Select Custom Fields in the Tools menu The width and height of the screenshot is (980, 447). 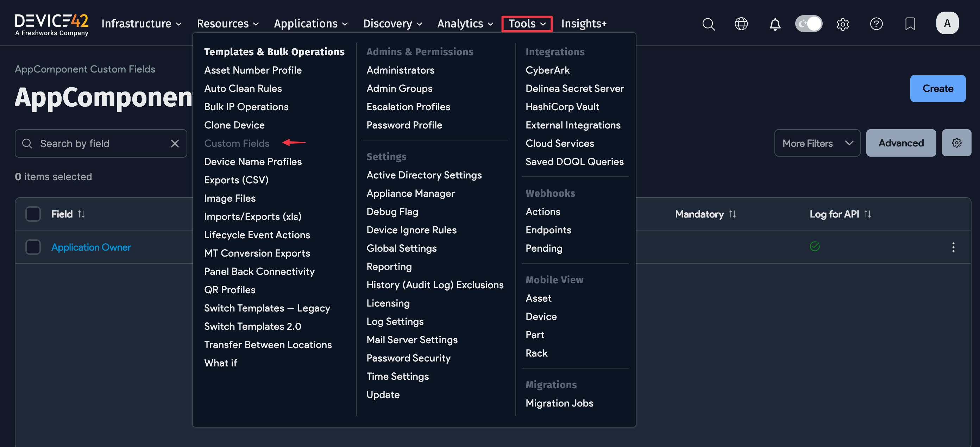tap(237, 143)
